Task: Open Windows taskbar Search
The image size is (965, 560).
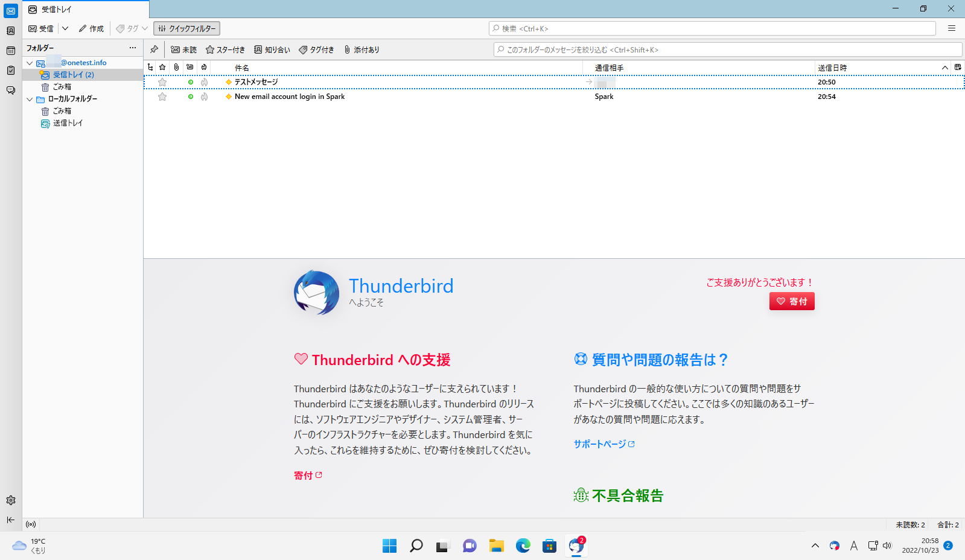Action: coord(416,546)
